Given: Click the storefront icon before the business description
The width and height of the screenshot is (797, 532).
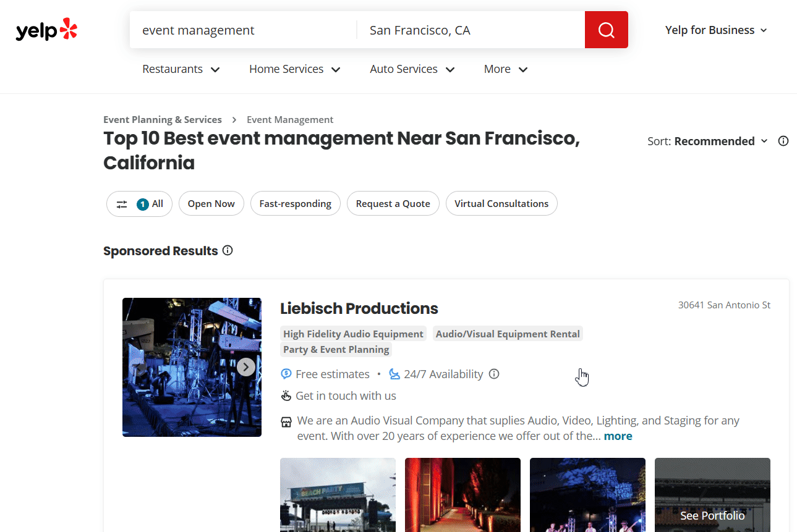Looking at the screenshot, I should click(286, 421).
